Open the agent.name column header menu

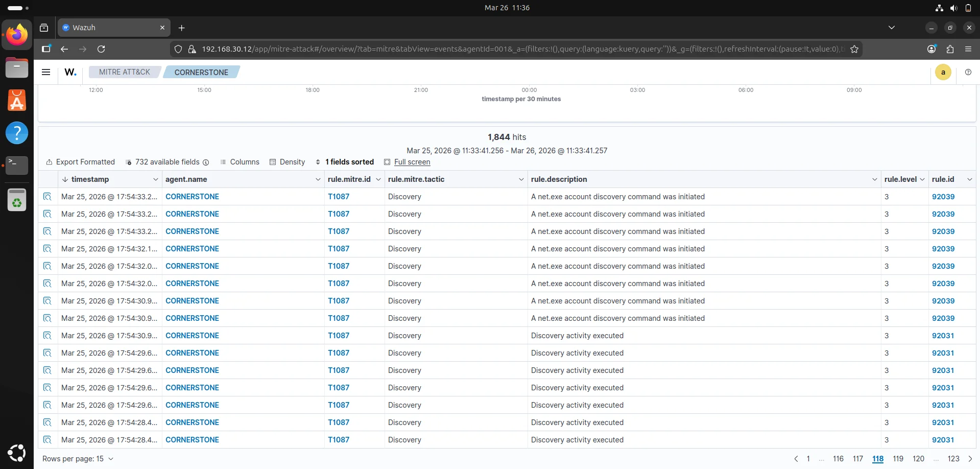(318, 179)
